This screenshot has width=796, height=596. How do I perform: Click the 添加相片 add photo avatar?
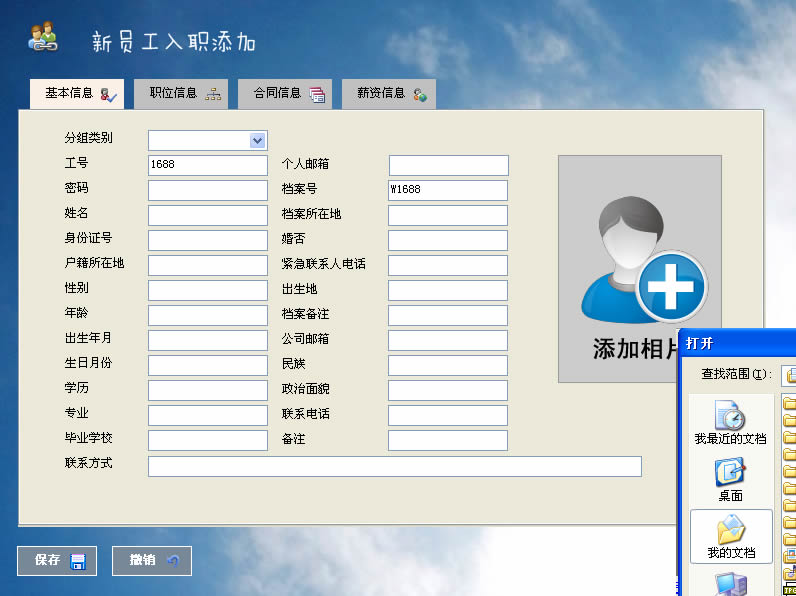[x=640, y=269]
